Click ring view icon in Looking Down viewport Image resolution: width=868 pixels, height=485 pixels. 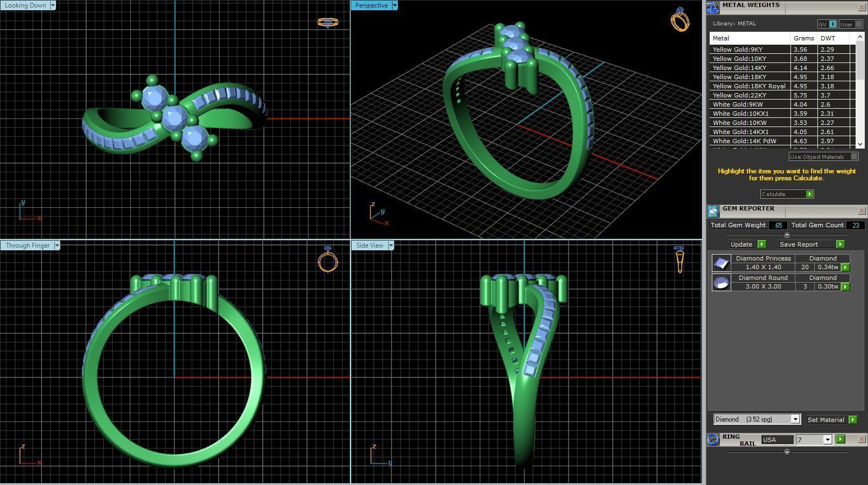tap(327, 22)
